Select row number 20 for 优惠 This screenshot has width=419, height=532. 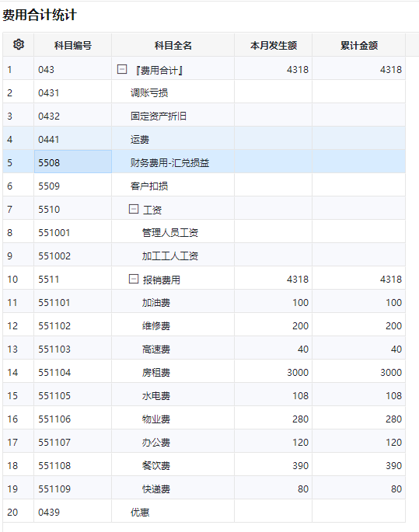12,513
